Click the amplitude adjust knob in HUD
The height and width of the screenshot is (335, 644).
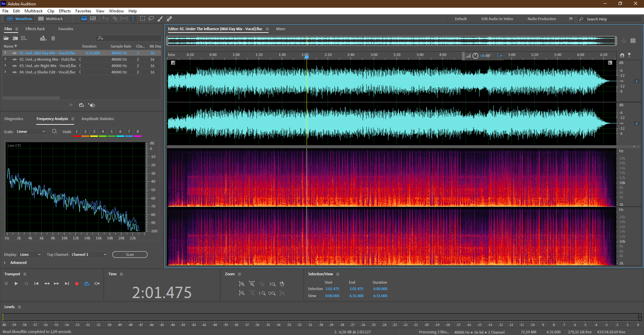[x=475, y=56]
